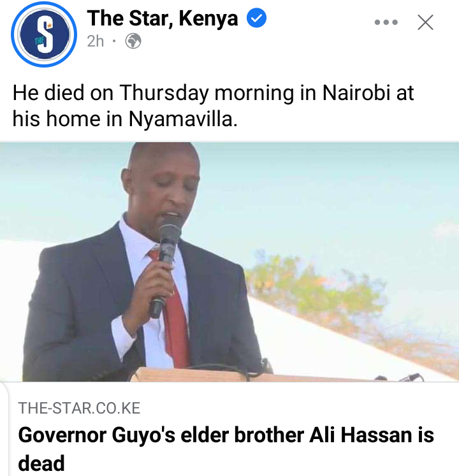Image resolution: width=459 pixels, height=476 pixels.
Task: Dismiss the post with the X icon
Action: click(x=425, y=22)
